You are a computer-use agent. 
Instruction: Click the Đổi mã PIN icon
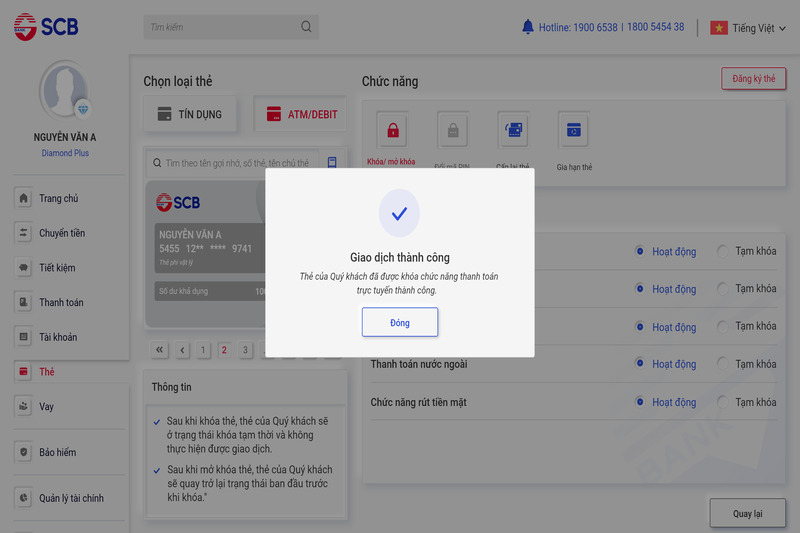pyautogui.click(x=453, y=130)
